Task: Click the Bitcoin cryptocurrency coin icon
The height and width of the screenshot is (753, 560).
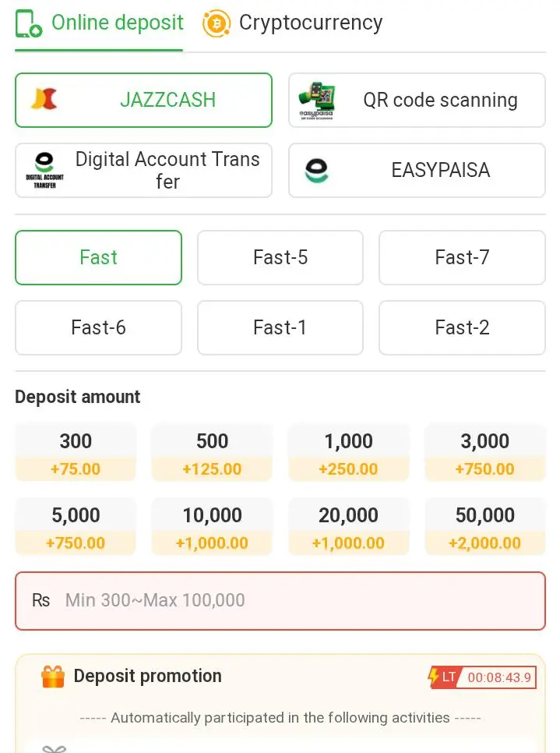Action: 216,23
